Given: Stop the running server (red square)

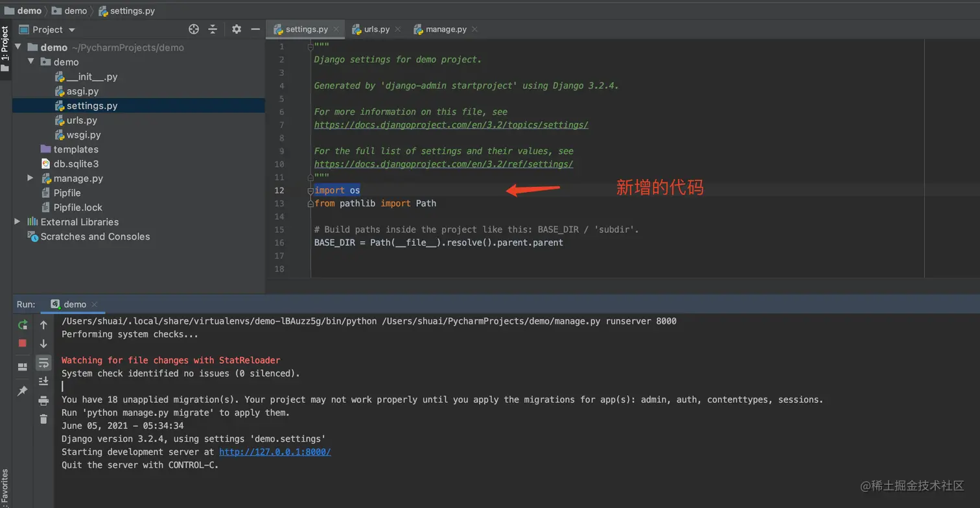Looking at the screenshot, I should coord(23,343).
